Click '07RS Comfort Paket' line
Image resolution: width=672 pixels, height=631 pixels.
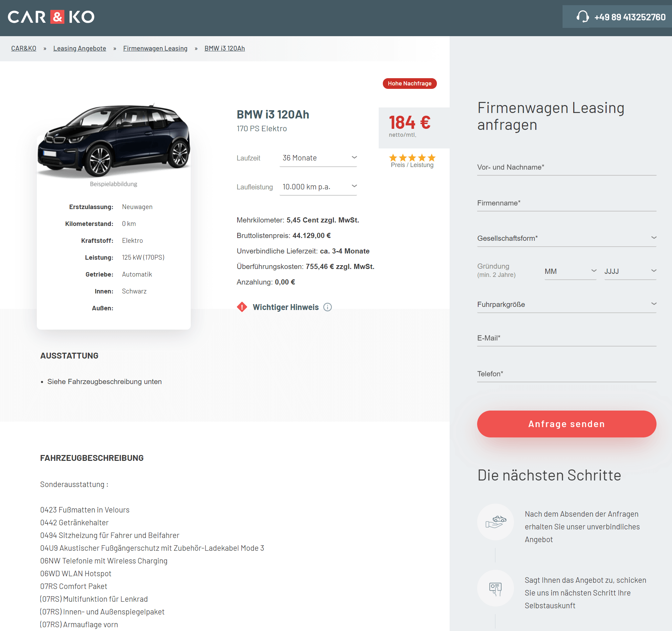(x=74, y=586)
